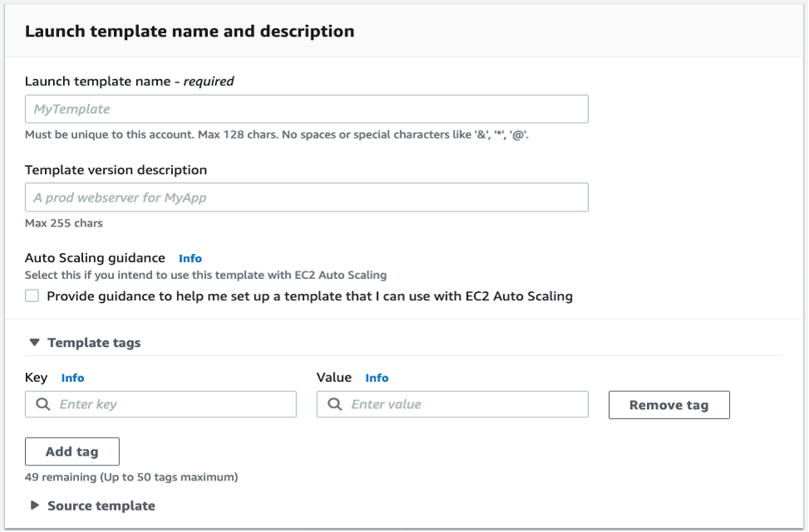The width and height of the screenshot is (809, 532).
Task: Open the Info link next to Key
Action: click(73, 378)
